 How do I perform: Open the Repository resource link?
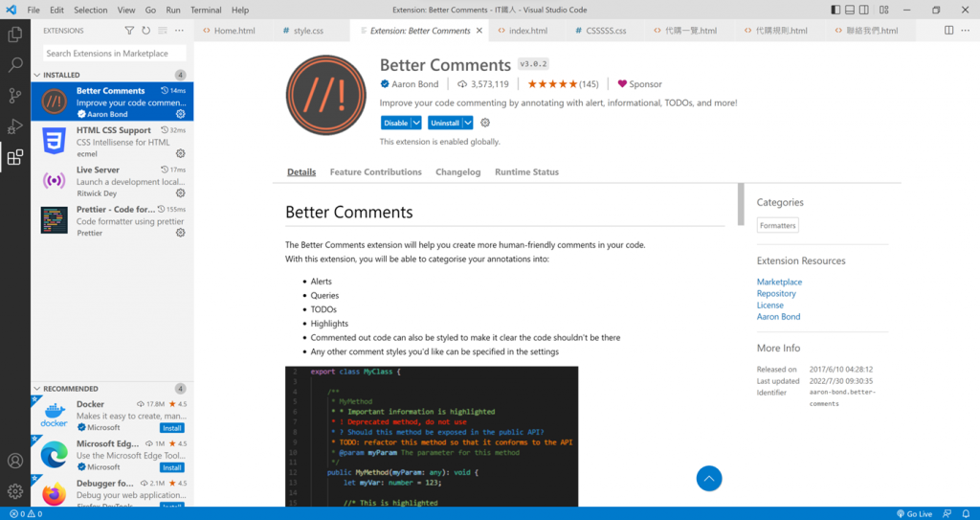pyautogui.click(x=776, y=293)
